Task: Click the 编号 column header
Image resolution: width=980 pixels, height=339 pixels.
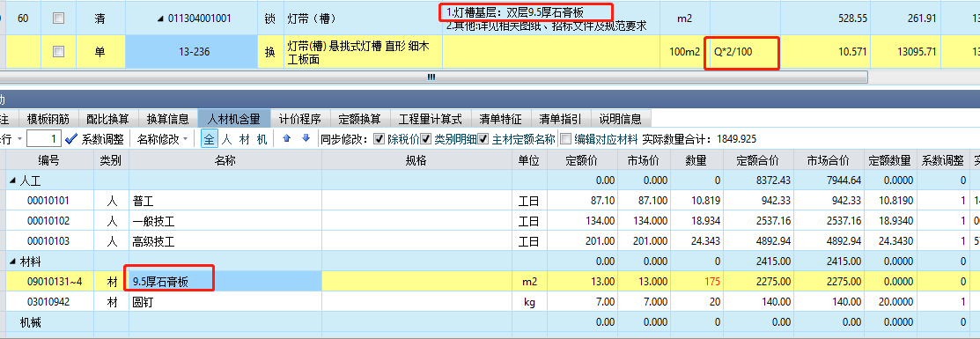Action: [x=48, y=161]
